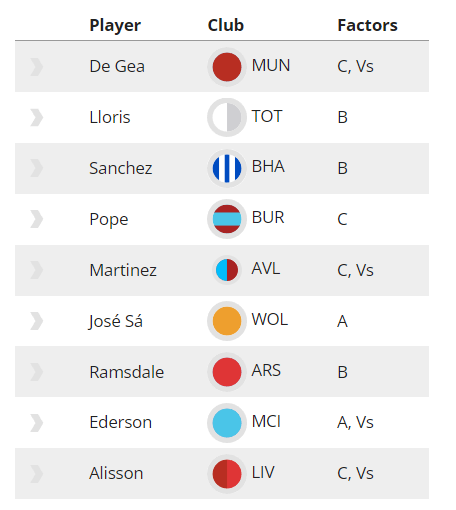This screenshot has height=510, width=456.
Task: Select the Liverpool red badge icon
Action: (227, 474)
